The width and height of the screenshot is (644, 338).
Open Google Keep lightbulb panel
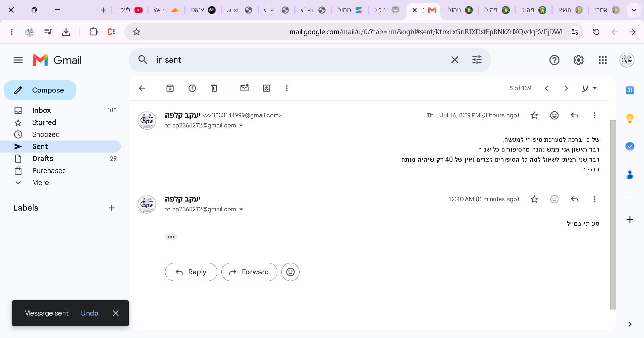point(630,118)
